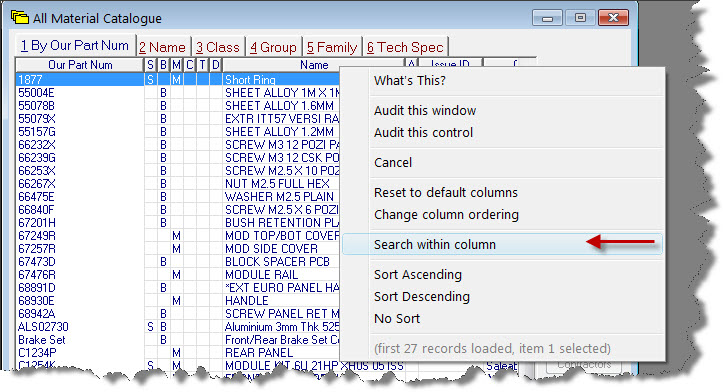Minimize the All Material Catalogue window
Image resolution: width=723 pixels, height=392 pixels.
547,18
